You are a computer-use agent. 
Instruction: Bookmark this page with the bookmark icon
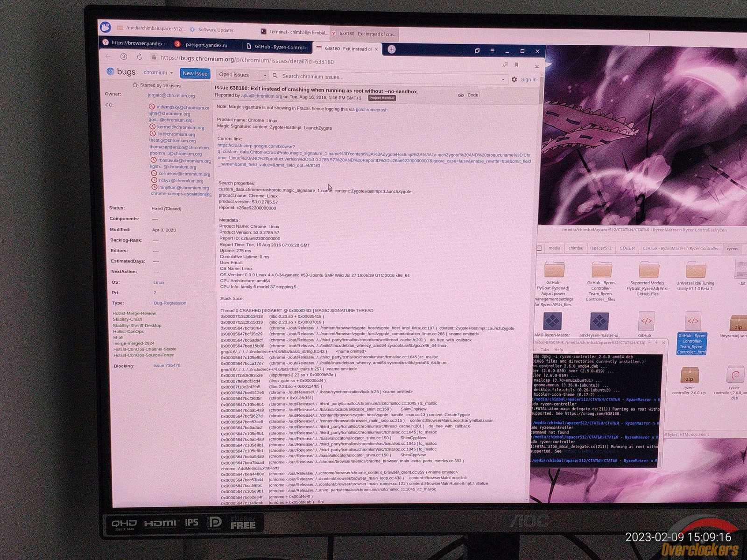[x=516, y=65]
